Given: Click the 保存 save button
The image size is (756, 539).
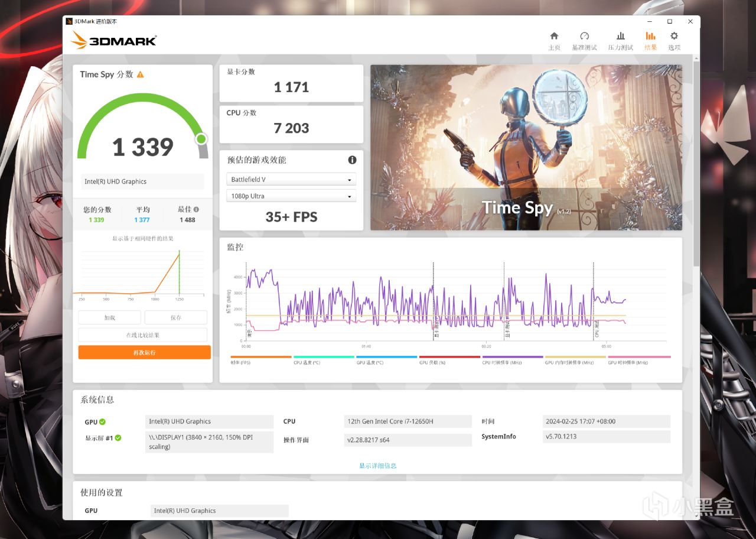Looking at the screenshot, I should click(176, 317).
